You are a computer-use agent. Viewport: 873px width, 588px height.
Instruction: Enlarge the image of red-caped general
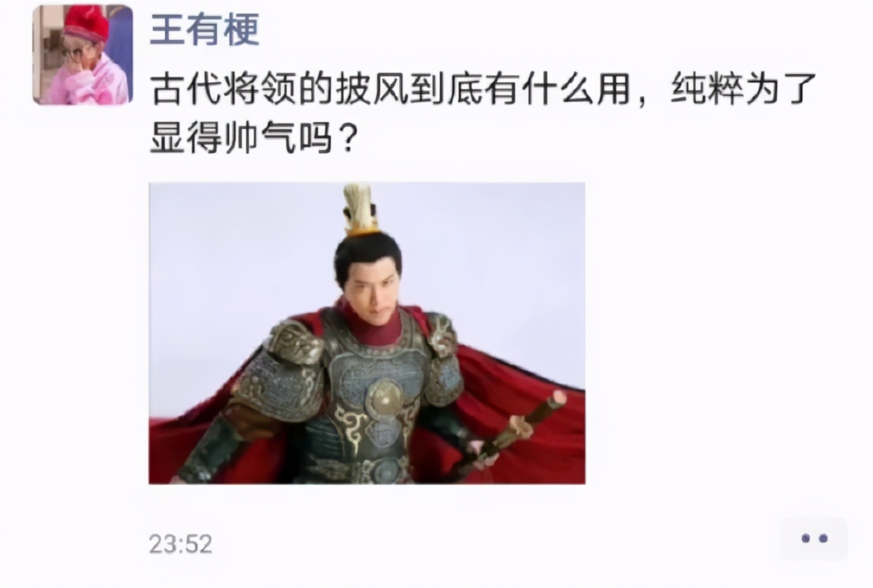pyautogui.click(x=367, y=333)
